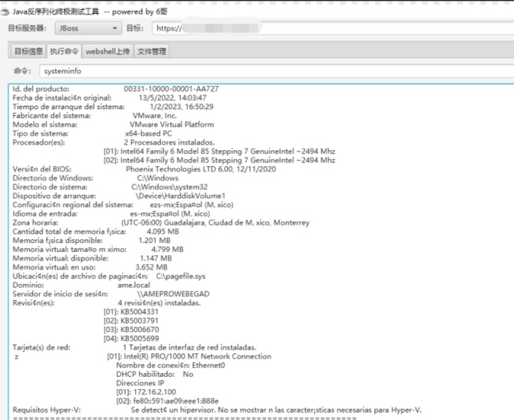Click the 1.147 MB virtual memory available
This screenshot has height=420, width=514.
(x=156, y=258)
